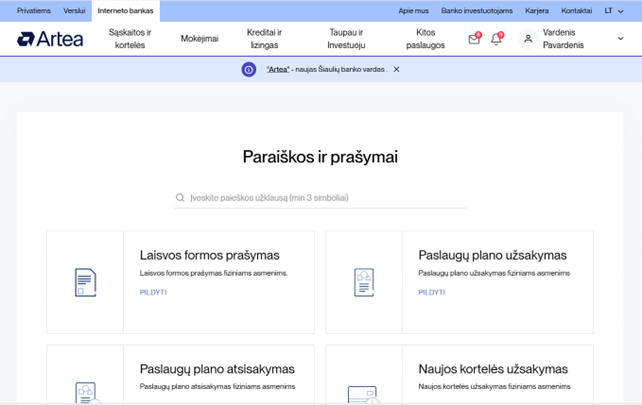Image resolution: width=642 pixels, height=405 pixels.
Task: Switch to the Privatiems tab
Action: pyautogui.click(x=34, y=11)
